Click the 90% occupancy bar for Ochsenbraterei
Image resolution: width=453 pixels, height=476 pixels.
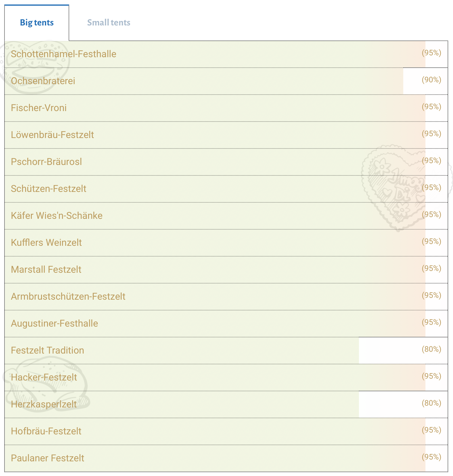coord(204,81)
